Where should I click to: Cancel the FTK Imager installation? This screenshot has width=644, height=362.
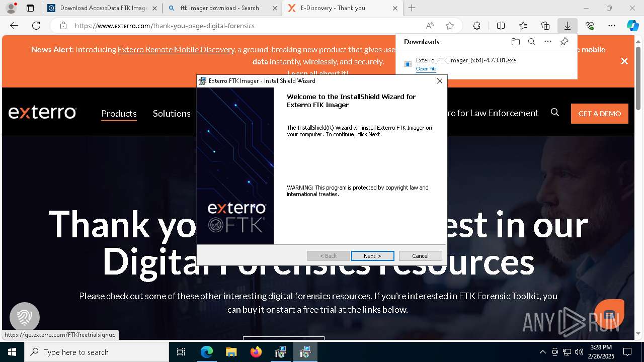click(x=420, y=256)
